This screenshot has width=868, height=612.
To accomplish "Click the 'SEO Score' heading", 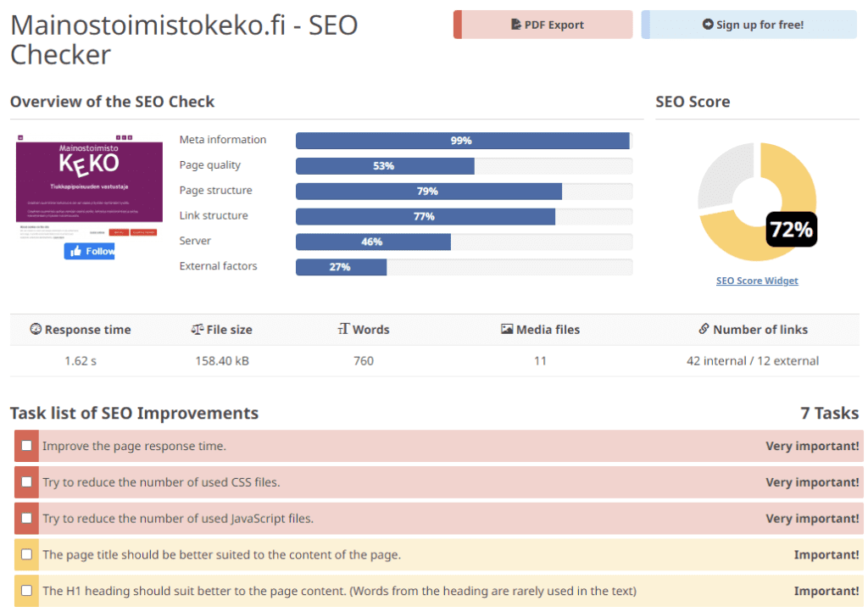I will [693, 102].
